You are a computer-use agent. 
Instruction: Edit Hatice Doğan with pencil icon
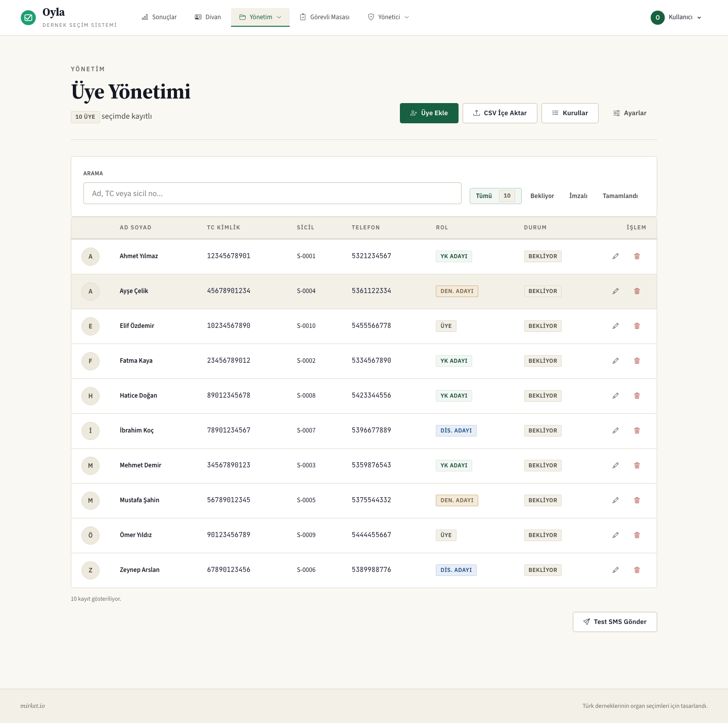point(616,396)
